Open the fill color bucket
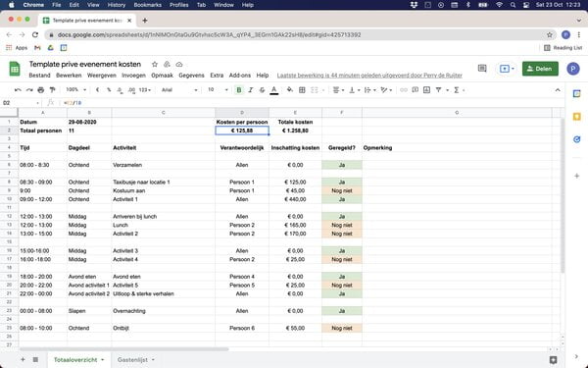Screen dimensions: 588x368 click(289, 90)
